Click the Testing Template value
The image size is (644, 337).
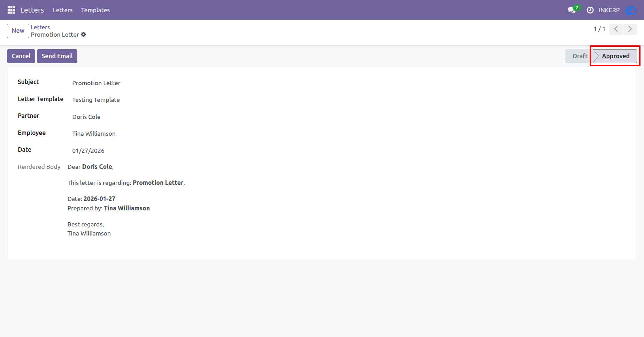click(x=96, y=100)
